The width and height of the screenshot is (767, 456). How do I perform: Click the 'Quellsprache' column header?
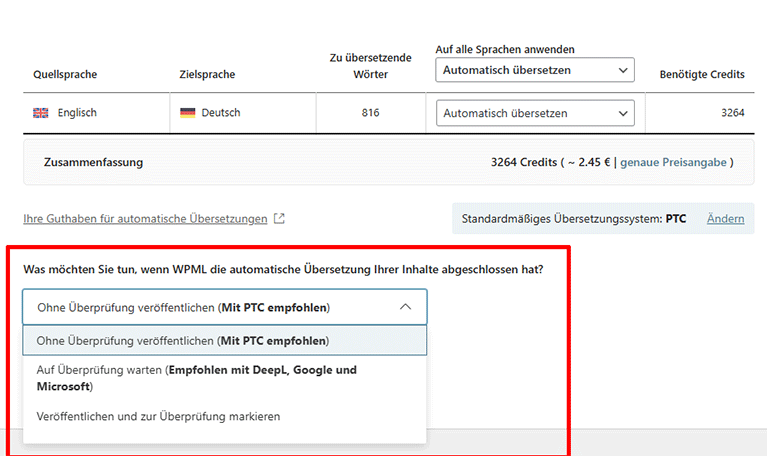[x=65, y=74]
